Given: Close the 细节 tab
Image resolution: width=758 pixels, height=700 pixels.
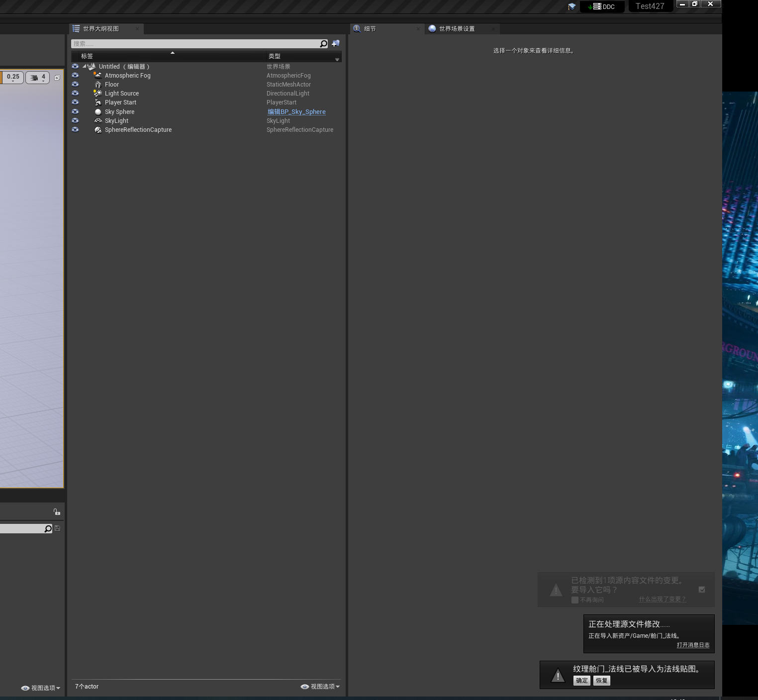Looking at the screenshot, I should 418,29.
